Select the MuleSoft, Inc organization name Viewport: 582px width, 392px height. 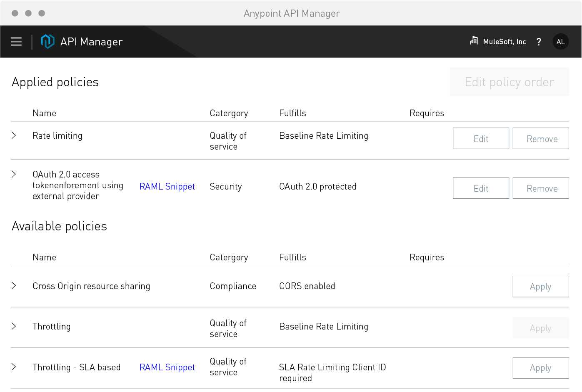(504, 41)
